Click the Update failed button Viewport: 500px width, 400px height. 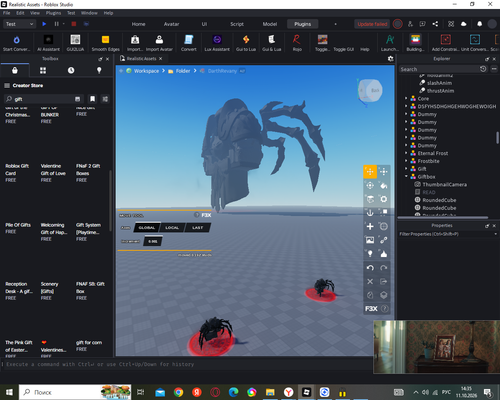pos(372,24)
